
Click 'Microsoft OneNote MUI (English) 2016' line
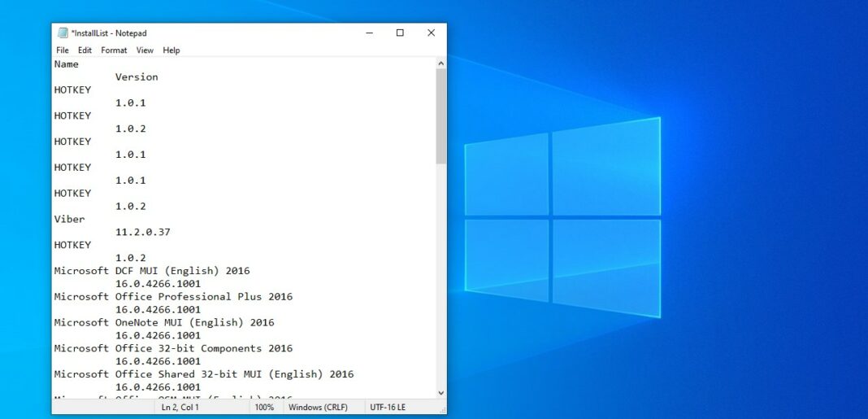tap(164, 322)
